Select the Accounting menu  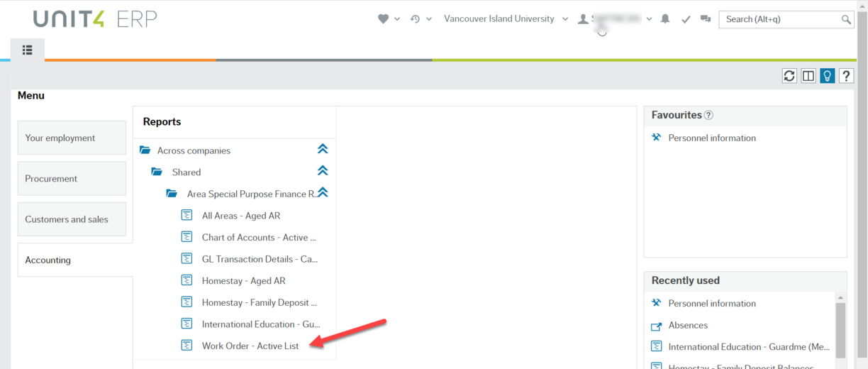click(x=75, y=260)
